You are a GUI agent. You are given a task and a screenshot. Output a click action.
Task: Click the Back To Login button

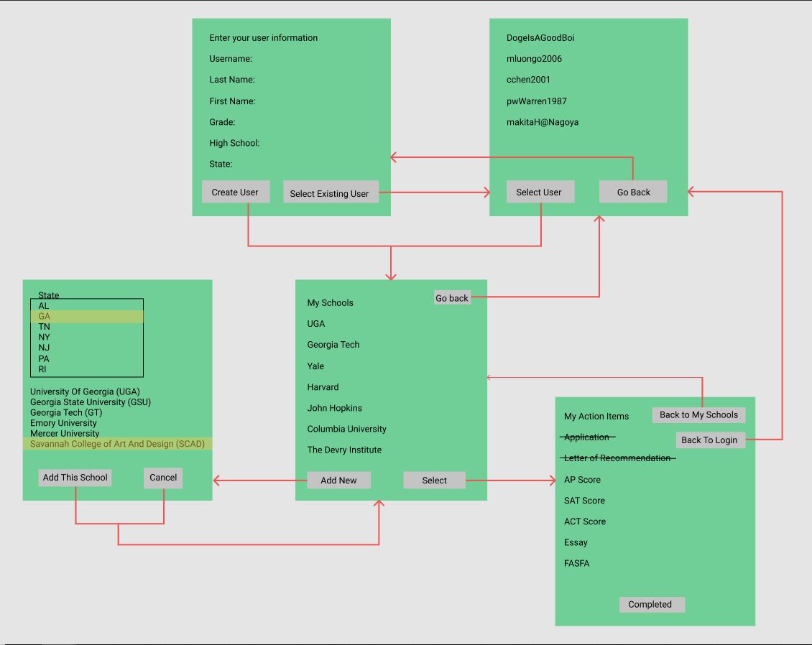coord(711,440)
